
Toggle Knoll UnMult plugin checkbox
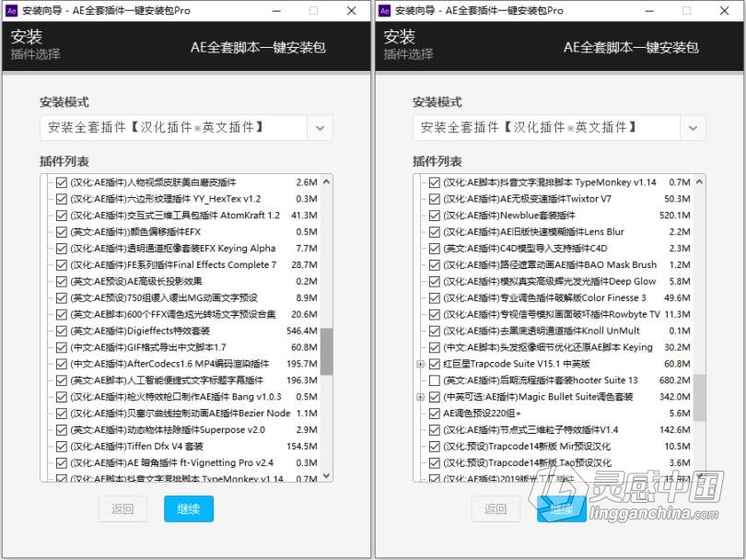[435, 331]
